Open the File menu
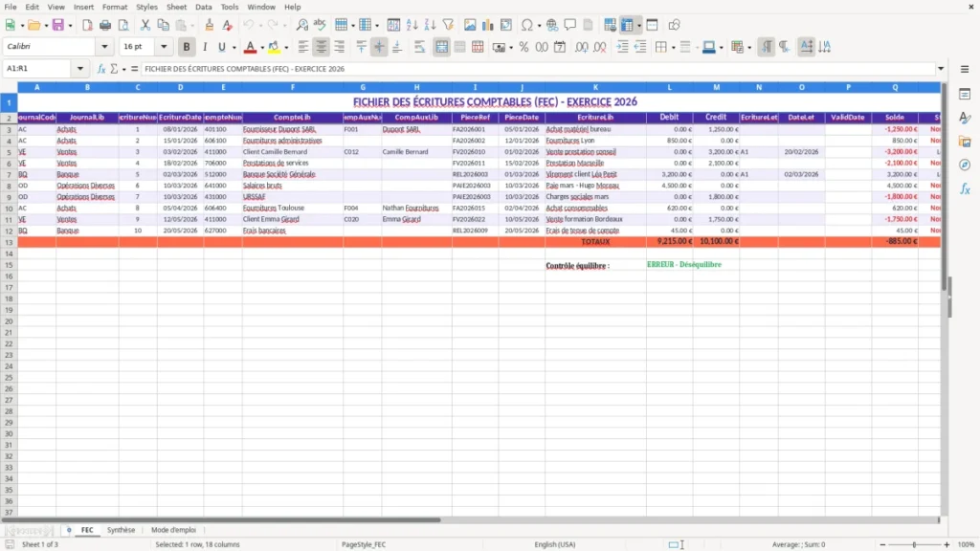The height and width of the screenshot is (551, 980). (11, 7)
